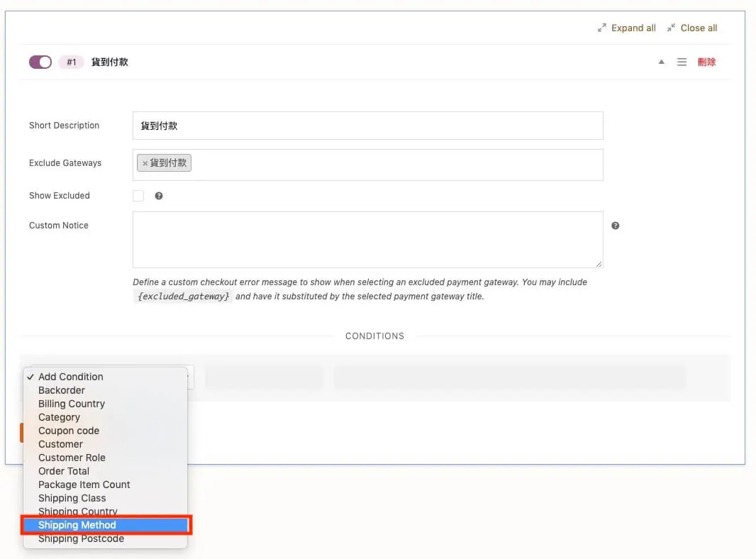Click the 貨到付款 rule title text
Viewport: 756px width, 559px height.
[x=109, y=62]
